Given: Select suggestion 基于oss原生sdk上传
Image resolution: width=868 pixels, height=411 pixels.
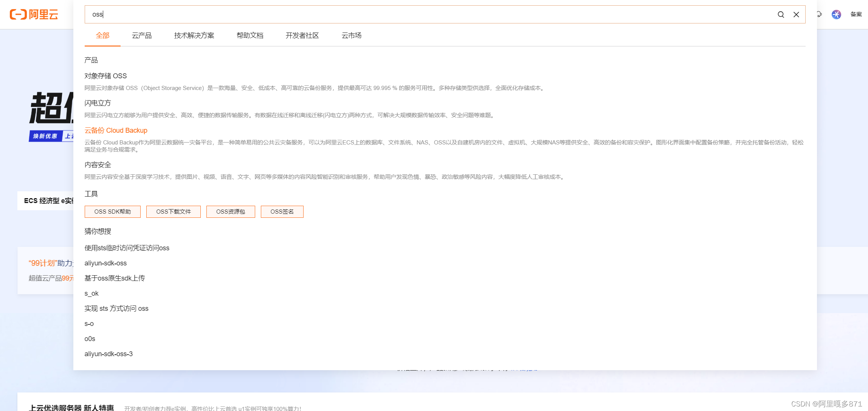Looking at the screenshot, I should click(115, 278).
